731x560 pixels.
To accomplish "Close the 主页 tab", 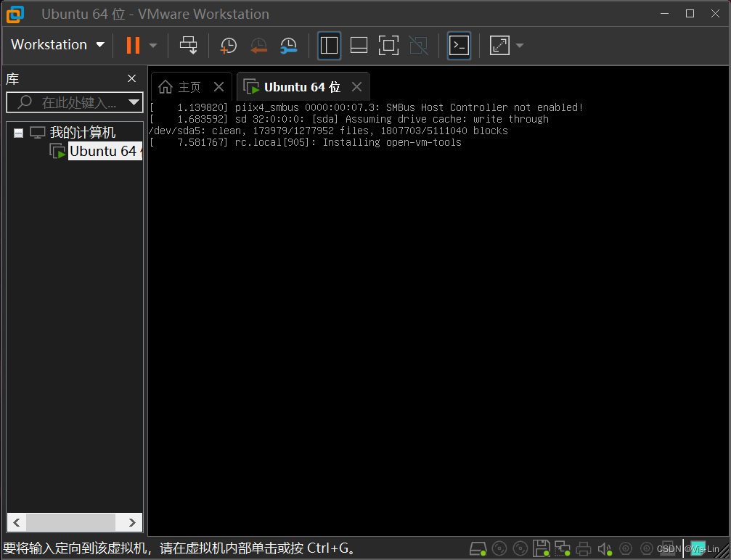I will (219, 86).
